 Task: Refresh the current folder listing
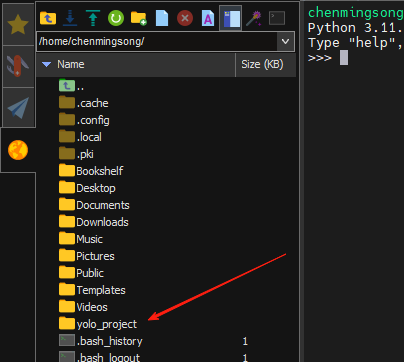click(x=116, y=18)
